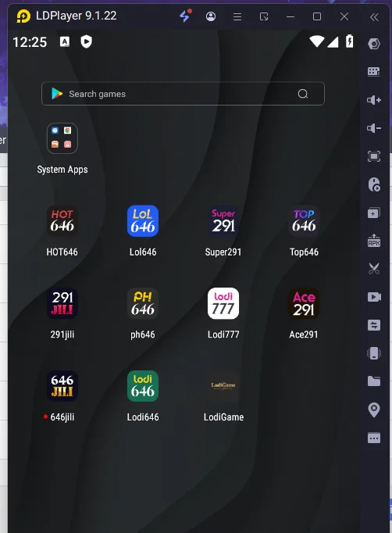Open the 291jili app
392x533 pixels.
62,303
